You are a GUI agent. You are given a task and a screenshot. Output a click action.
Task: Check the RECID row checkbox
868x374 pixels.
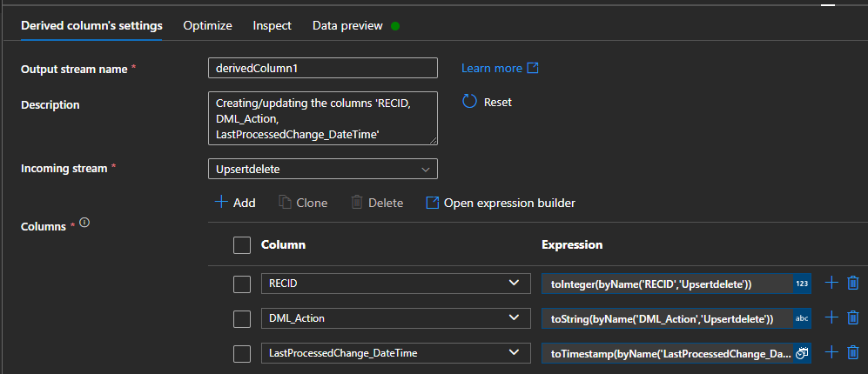tap(242, 284)
